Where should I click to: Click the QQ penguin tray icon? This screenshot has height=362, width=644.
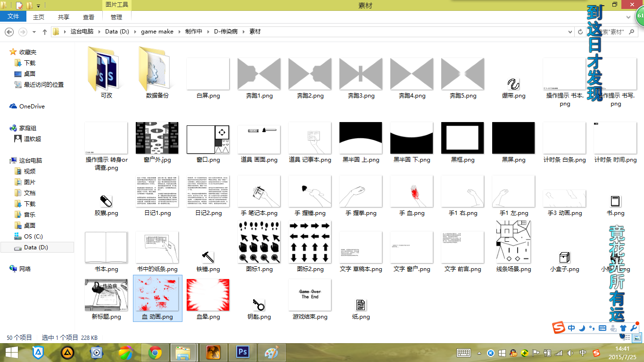(x=513, y=353)
